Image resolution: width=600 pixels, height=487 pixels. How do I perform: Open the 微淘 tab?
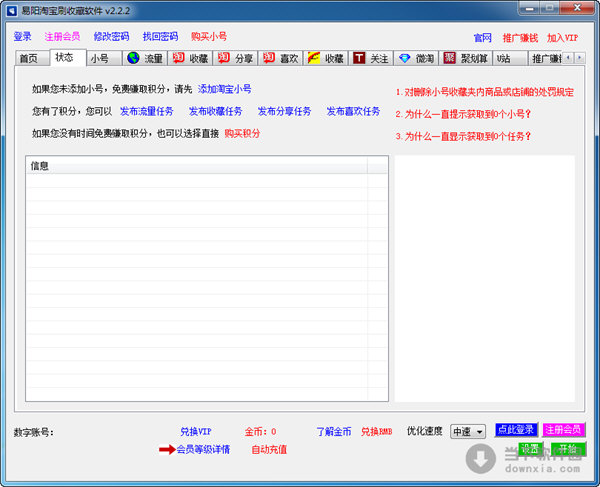[x=416, y=59]
